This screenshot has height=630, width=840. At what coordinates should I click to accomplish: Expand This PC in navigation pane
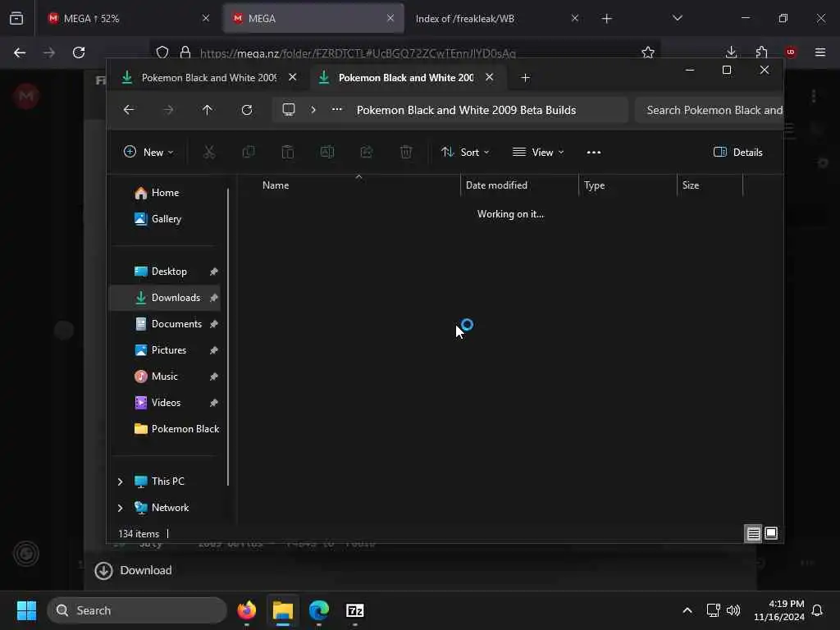120,482
